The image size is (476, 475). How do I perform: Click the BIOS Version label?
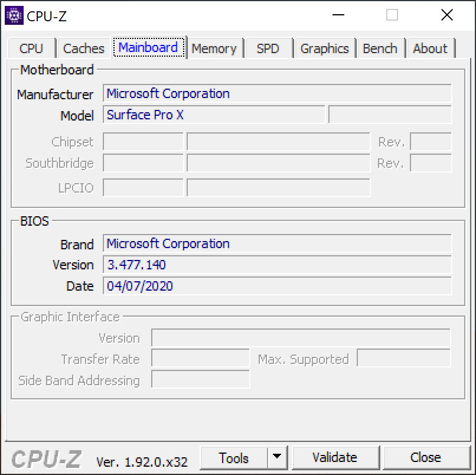point(73,265)
